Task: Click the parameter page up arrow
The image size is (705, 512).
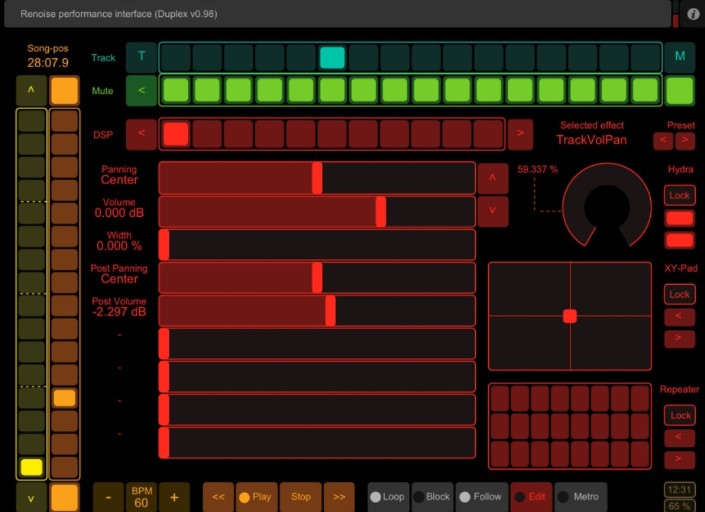Action: pyautogui.click(x=493, y=178)
